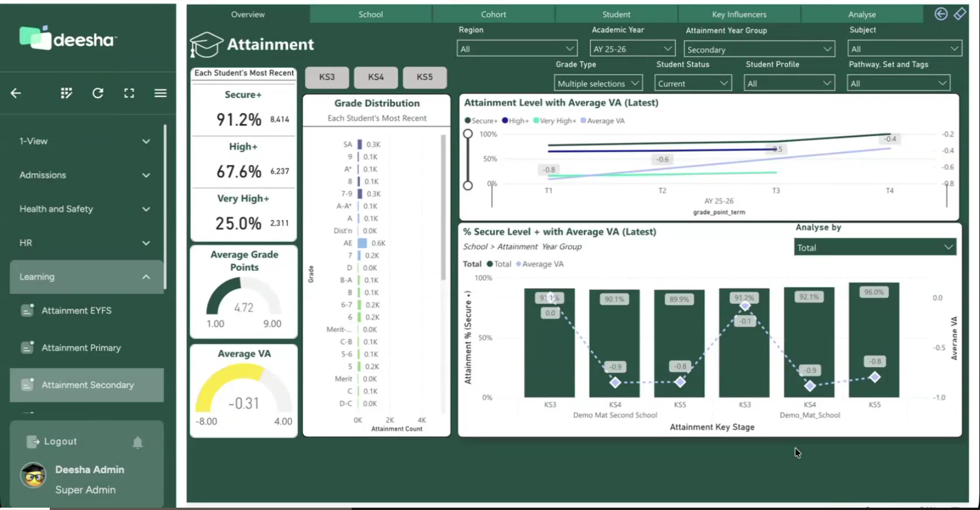The image size is (980, 510).
Task: Click the deesha logo
Action: [x=68, y=39]
